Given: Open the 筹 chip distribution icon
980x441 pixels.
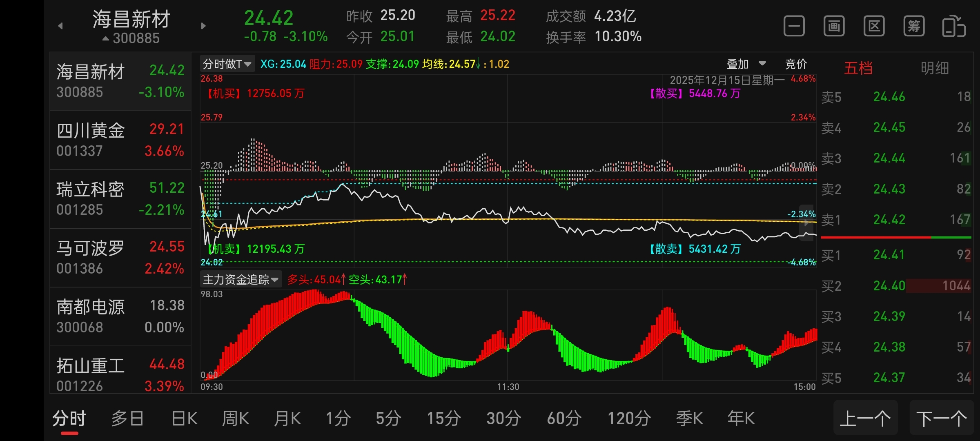Looking at the screenshot, I should coord(914,27).
